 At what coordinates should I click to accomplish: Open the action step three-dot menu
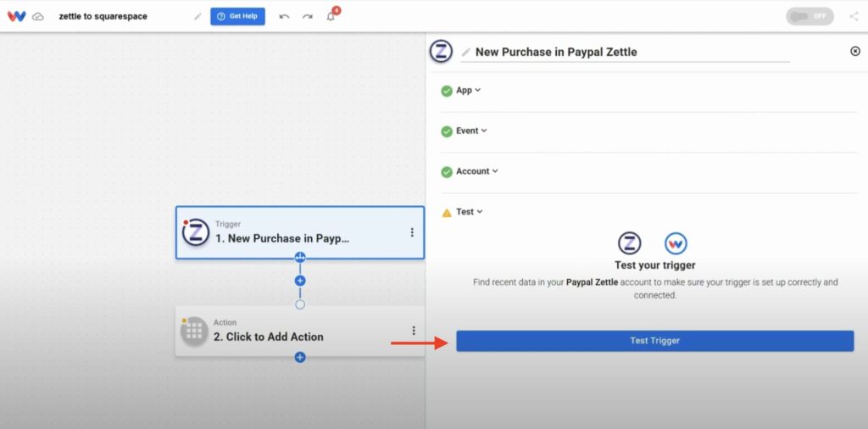click(x=414, y=331)
